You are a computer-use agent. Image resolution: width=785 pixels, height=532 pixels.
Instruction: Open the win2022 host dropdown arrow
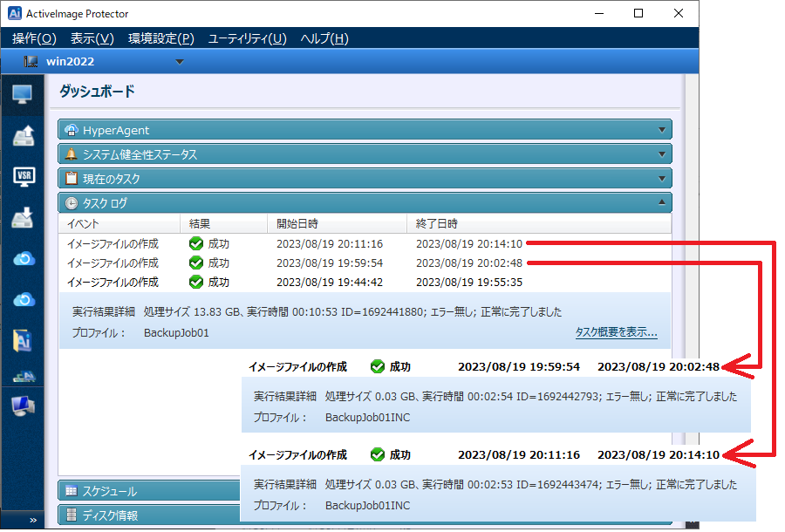tap(180, 62)
